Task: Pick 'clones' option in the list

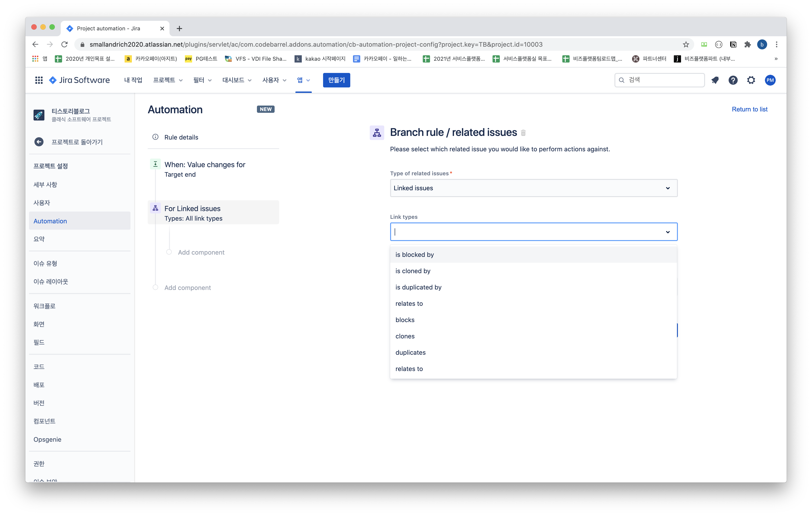Action: point(405,336)
